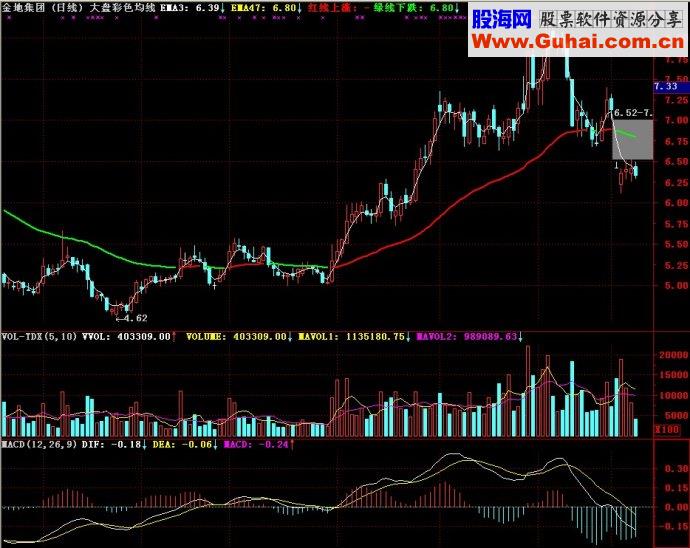This screenshot has height=548, width=690.
Task: Click the X100 volume multiplier box
Action: 668,429
